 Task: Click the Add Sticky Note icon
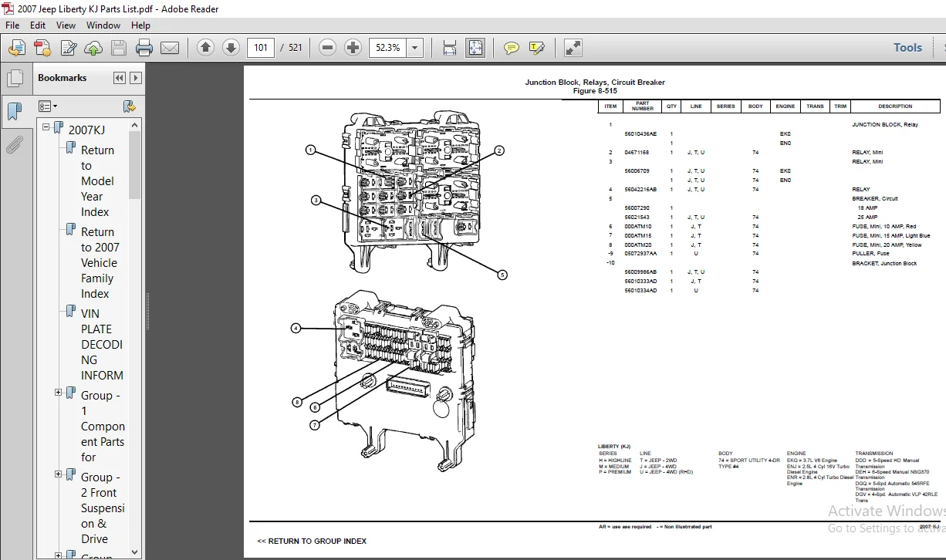[511, 48]
